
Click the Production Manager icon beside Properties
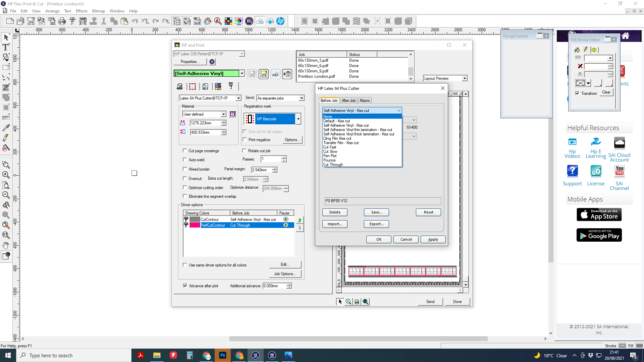coord(212,62)
